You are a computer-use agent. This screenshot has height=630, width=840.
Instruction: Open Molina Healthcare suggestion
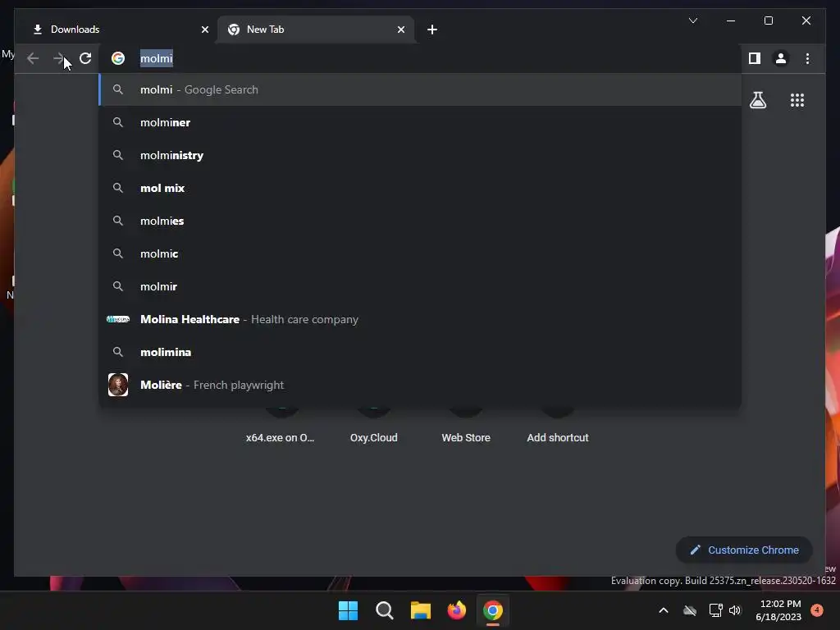point(420,319)
